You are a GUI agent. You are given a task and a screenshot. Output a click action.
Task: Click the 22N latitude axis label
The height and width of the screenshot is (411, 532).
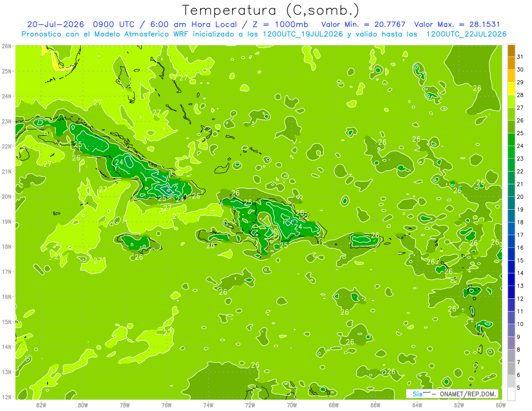7,146
